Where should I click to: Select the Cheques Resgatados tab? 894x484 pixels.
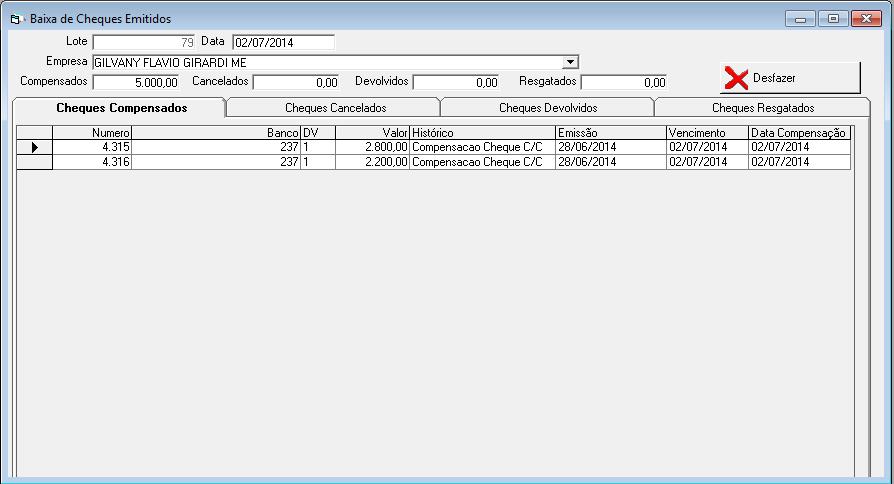[x=762, y=108]
